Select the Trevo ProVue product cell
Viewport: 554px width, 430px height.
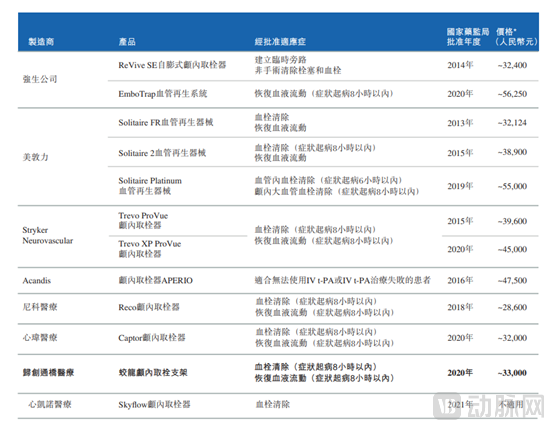click(x=143, y=220)
